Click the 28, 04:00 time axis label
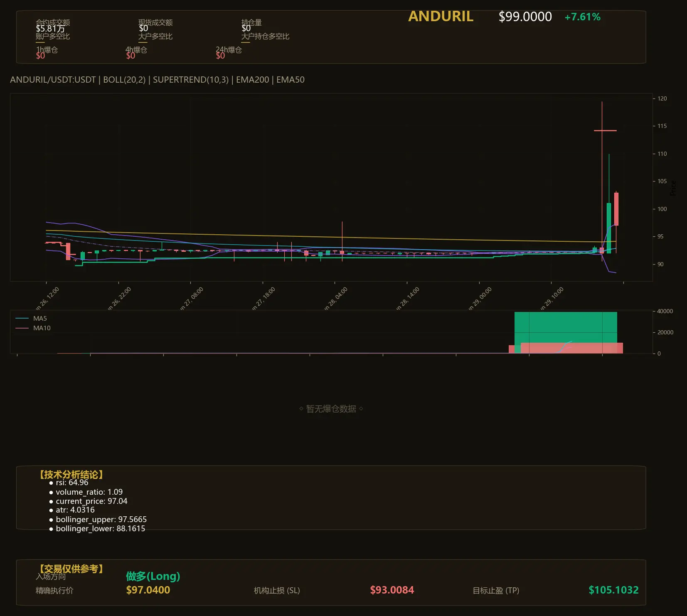Screen dimensions: 687x616 click(x=336, y=299)
